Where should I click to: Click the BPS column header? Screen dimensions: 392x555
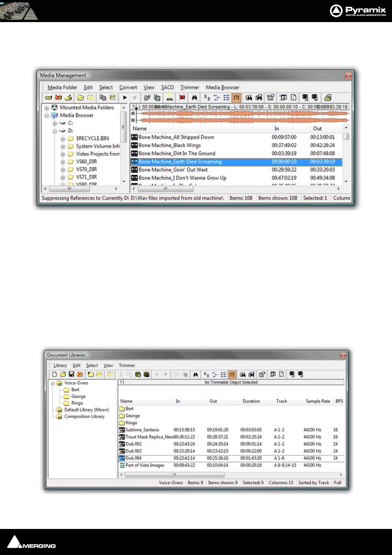[x=339, y=401]
